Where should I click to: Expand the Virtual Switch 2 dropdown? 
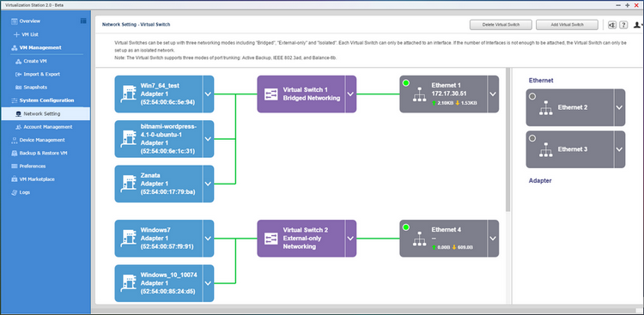350,239
